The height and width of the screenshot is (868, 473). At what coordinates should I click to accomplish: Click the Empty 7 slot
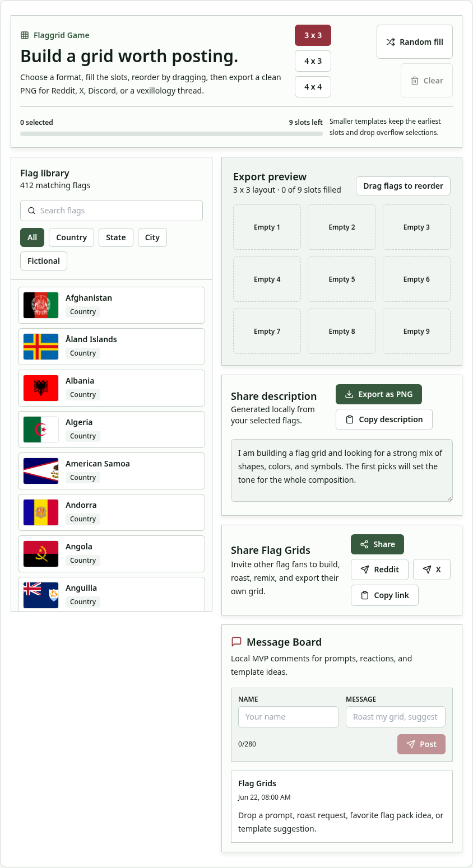(x=267, y=331)
